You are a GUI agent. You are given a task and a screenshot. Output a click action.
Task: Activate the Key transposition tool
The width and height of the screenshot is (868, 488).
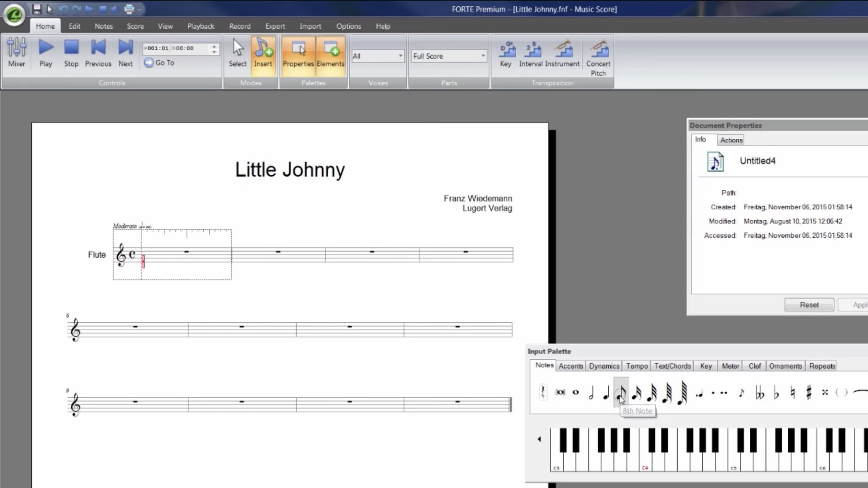tap(505, 53)
